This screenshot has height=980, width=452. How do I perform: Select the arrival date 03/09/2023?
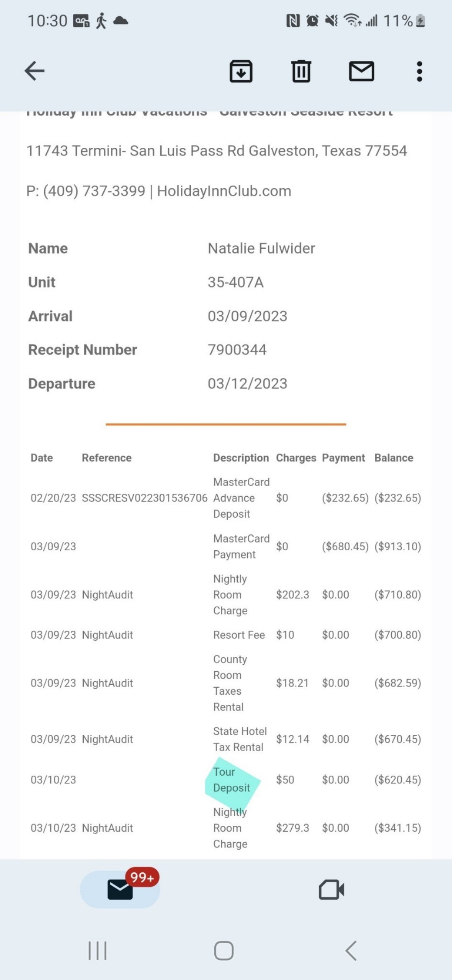click(247, 316)
